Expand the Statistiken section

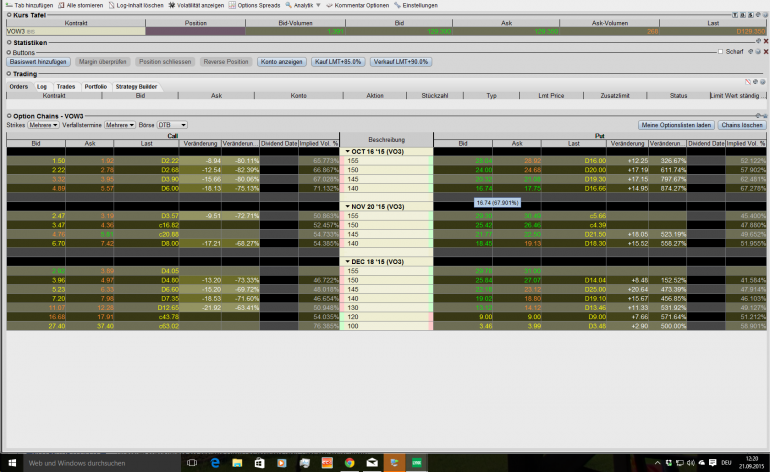click(9, 43)
